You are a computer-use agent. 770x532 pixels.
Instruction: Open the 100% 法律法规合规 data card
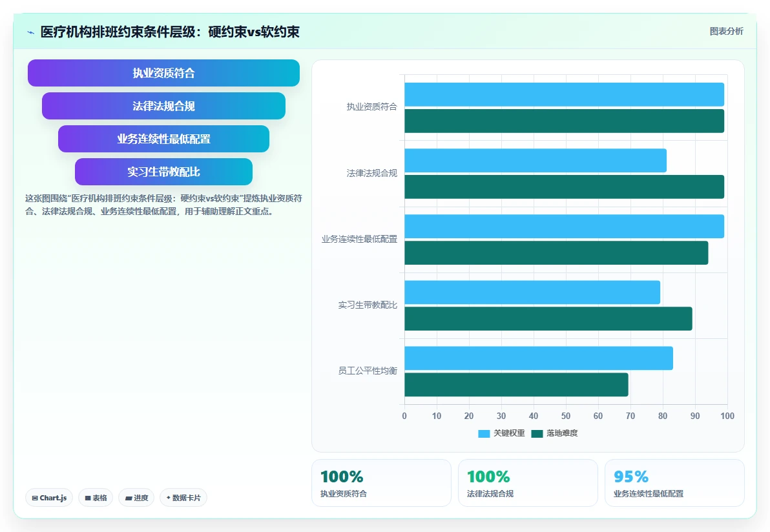528,483
